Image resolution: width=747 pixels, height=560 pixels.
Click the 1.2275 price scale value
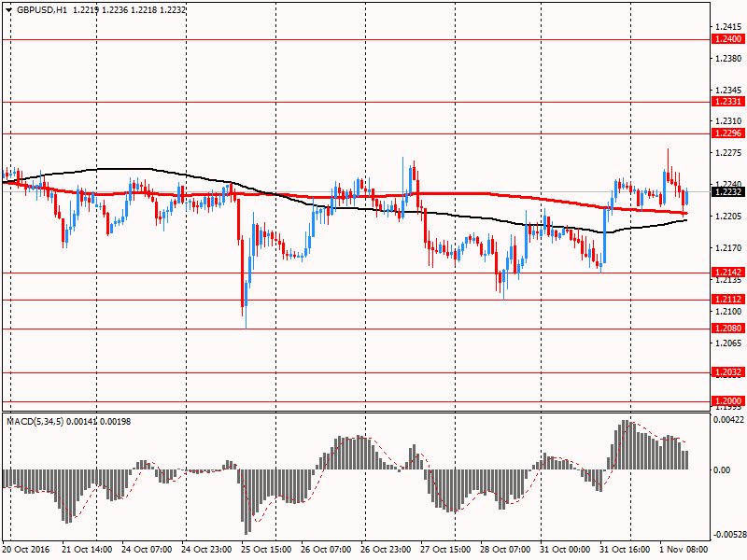tap(728, 153)
